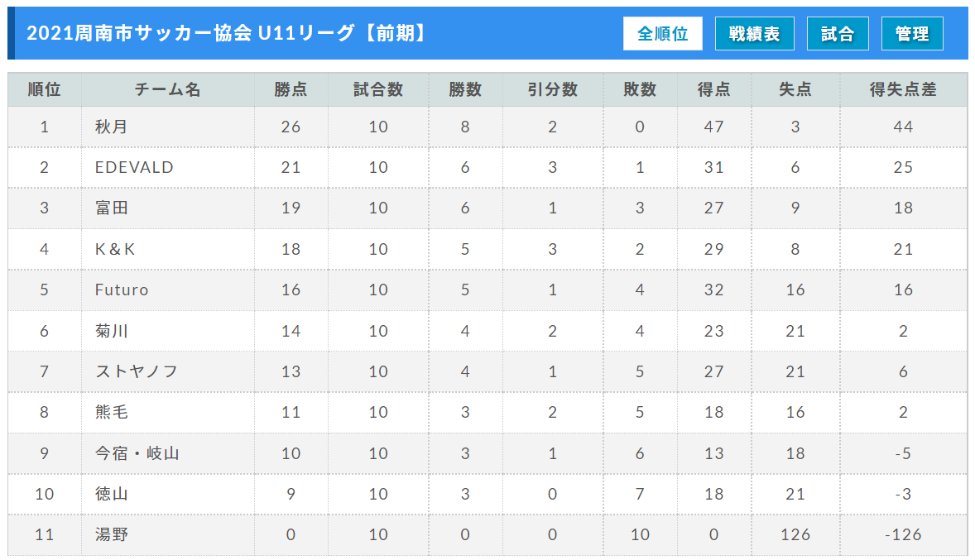Open the 全順位 tab
Screen dimensions: 975x560
(x=662, y=34)
